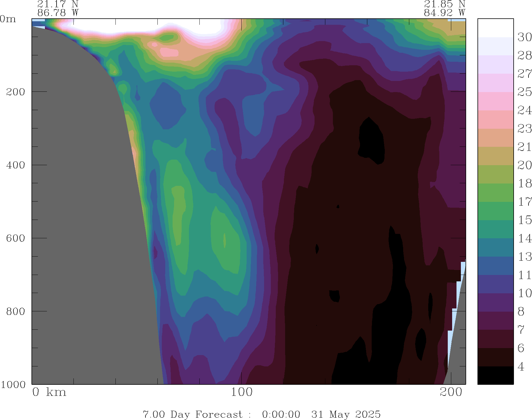The height and width of the screenshot is (420, 532).
Task: Click the 21.17 N start coordinate label
Action: [58, 4]
